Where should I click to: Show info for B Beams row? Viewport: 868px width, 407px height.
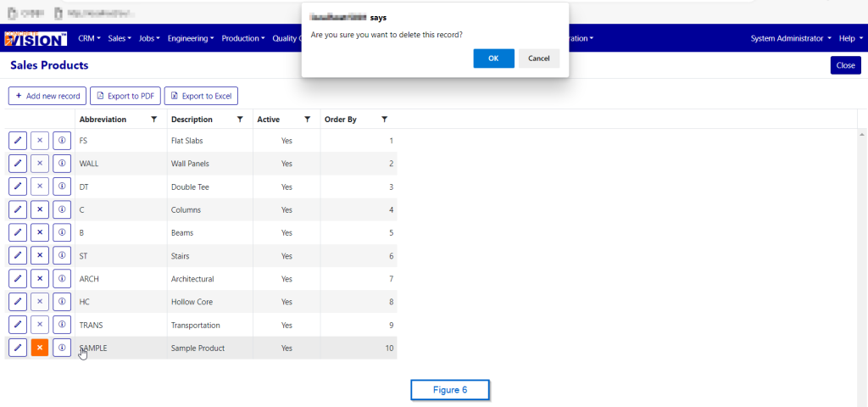[62, 232]
